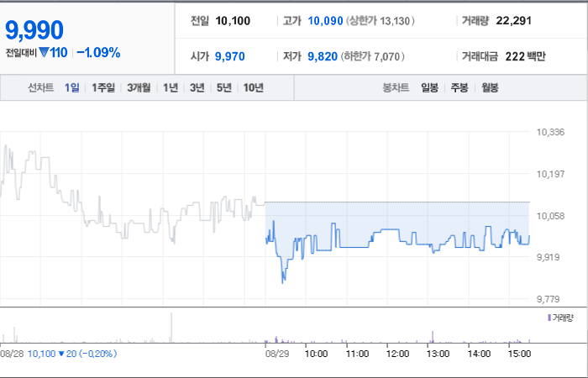The height and width of the screenshot is (378, 588).
Task: Click the 12:00 time axis label
Action: click(x=397, y=354)
